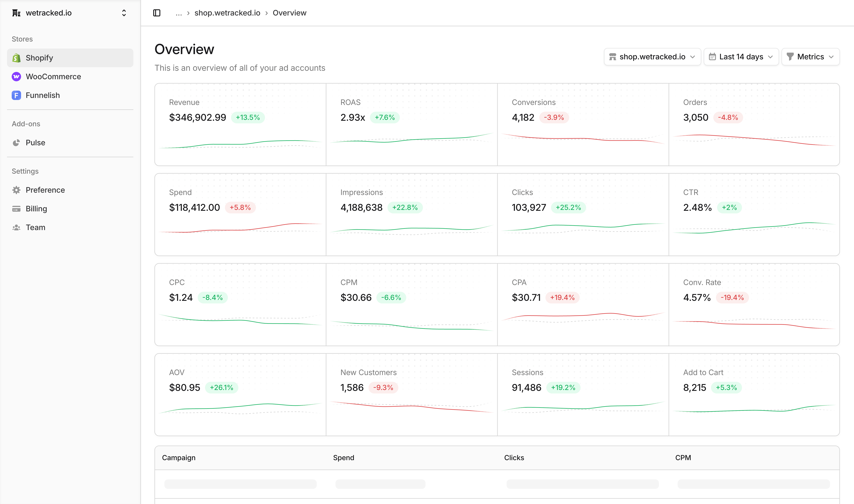Select Shopify in the sidebar
Viewport: 854px width, 504px height.
[70, 58]
